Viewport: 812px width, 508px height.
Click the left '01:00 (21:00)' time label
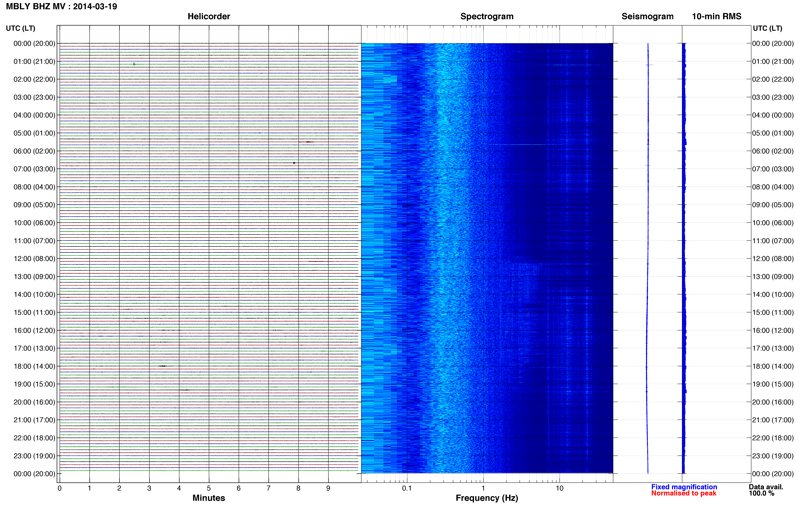pos(34,62)
